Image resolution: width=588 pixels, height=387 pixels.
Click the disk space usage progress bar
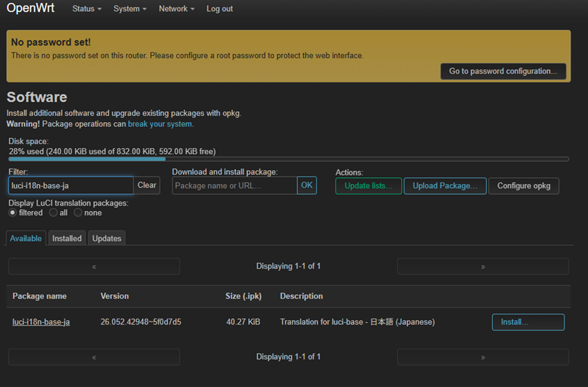(288, 159)
